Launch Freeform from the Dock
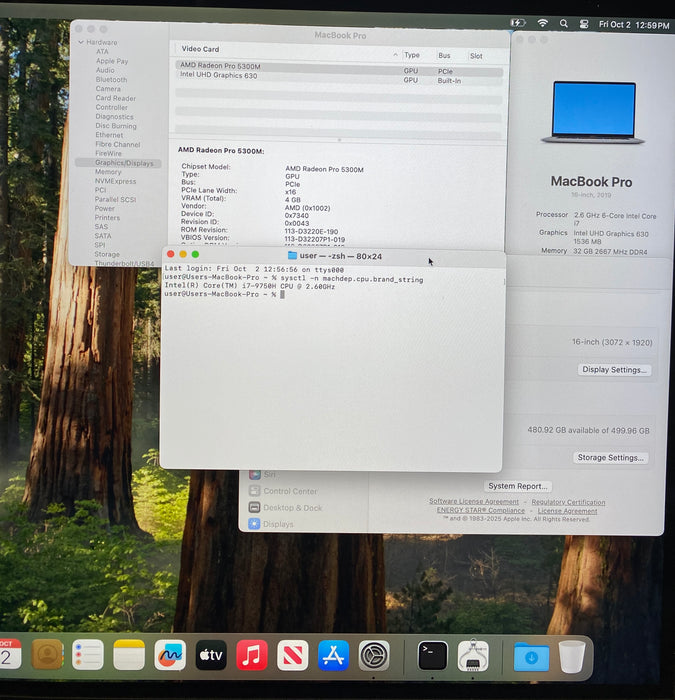This screenshot has width=675, height=700. (170, 654)
